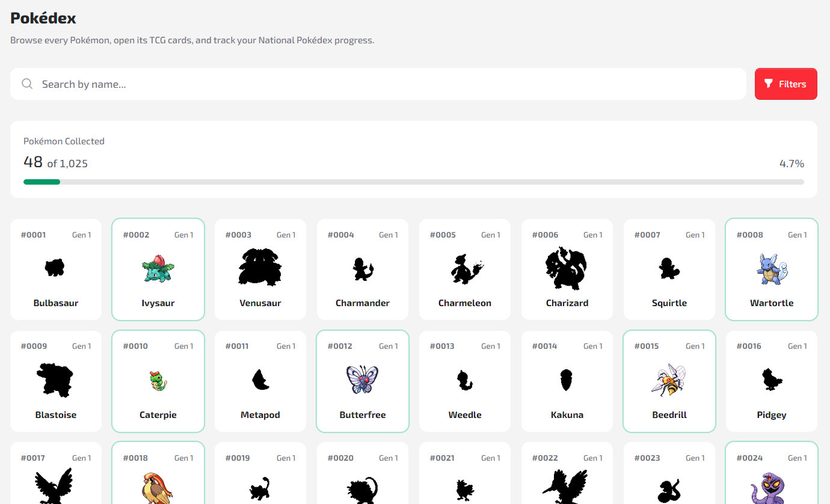The height and width of the screenshot is (504, 830).
Task: Open the #0018 Pidgeot sprite
Action: tap(157, 487)
